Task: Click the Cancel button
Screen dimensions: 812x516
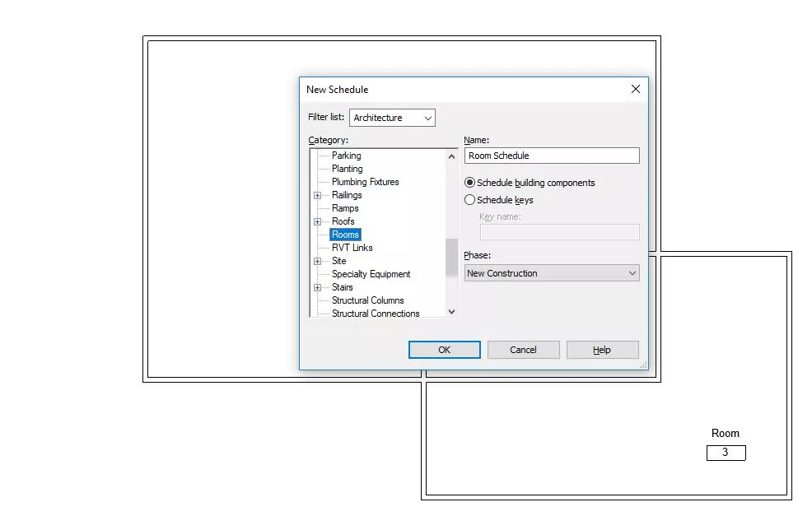Action: click(x=523, y=350)
